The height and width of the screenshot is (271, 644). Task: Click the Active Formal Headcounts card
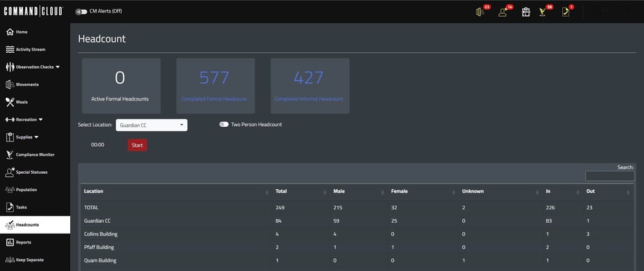tap(121, 86)
